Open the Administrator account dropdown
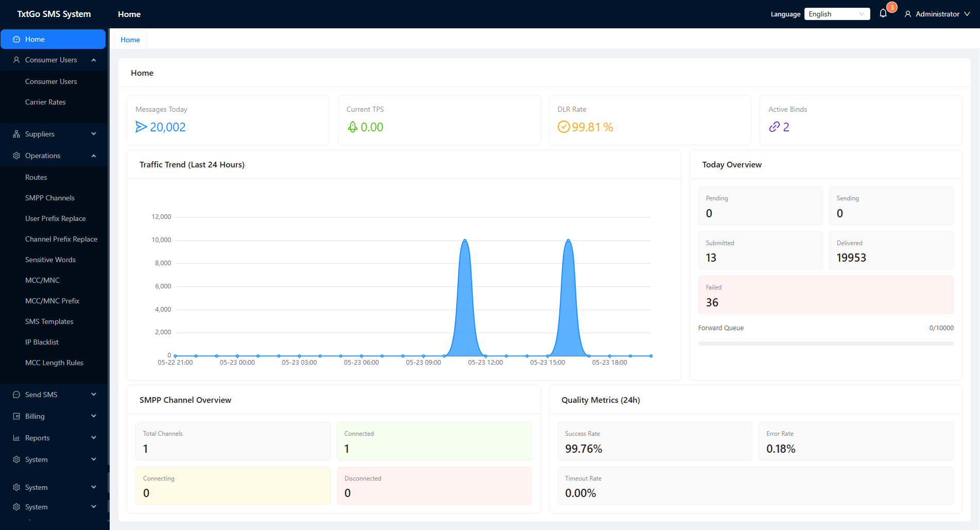The height and width of the screenshot is (530, 980). [937, 14]
